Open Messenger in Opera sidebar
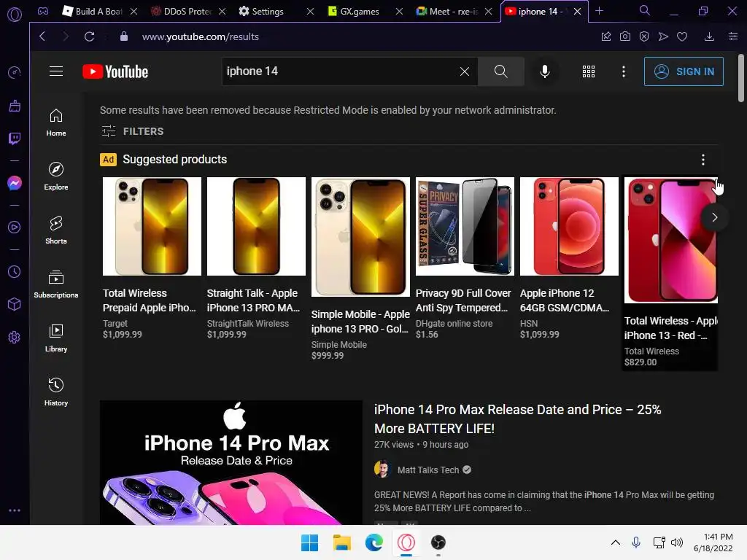The width and height of the screenshot is (747, 560). click(x=15, y=183)
